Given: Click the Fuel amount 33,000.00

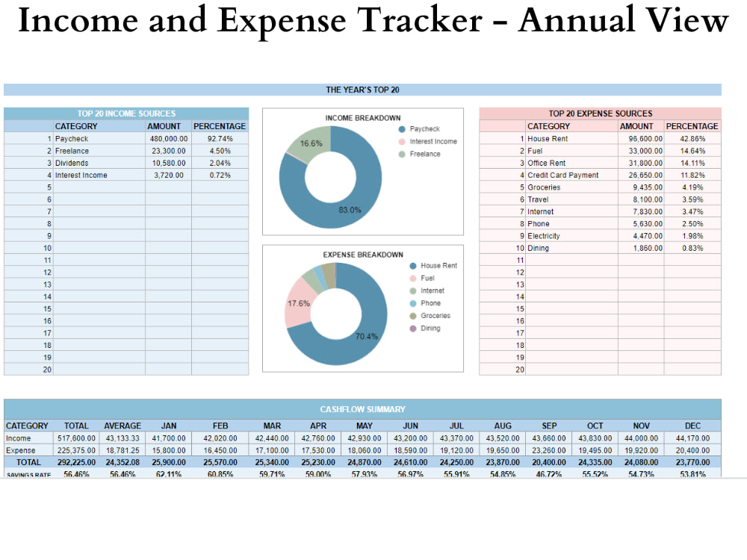Looking at the screenshot, I should click(641, 151).
